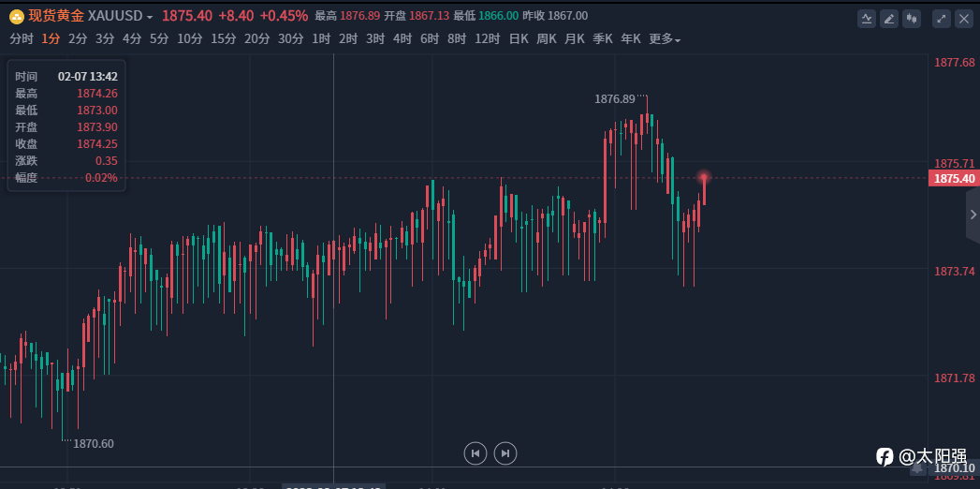Expand the right side panel arrow
The width and height of the screenshot is (980, 489).
973,215
